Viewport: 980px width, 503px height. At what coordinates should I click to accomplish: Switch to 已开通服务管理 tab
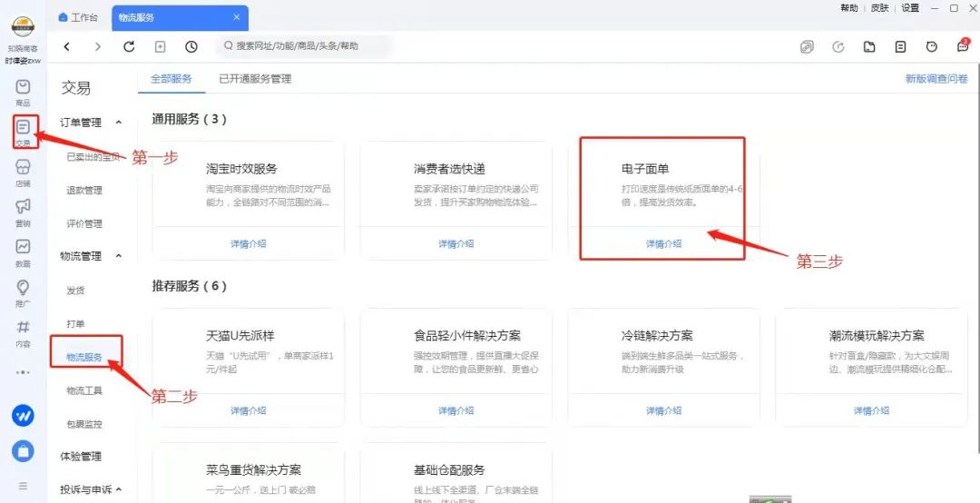255,79
